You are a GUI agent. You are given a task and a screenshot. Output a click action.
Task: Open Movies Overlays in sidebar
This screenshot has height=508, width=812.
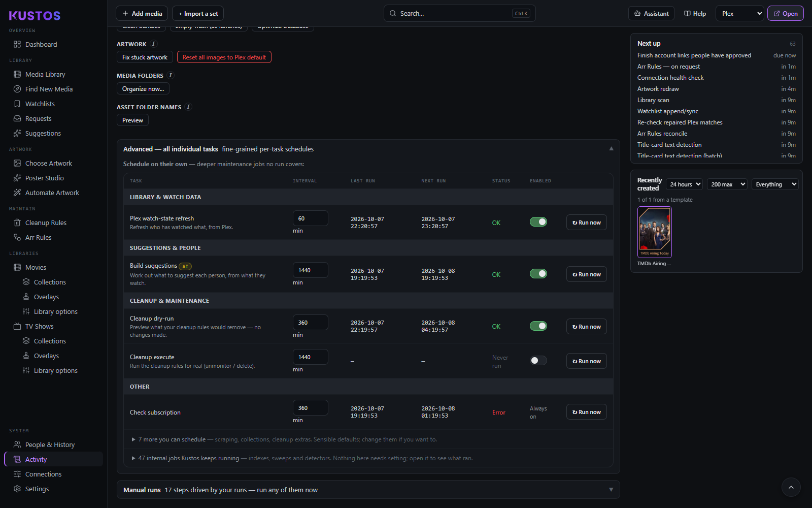[x=46, y=297]
